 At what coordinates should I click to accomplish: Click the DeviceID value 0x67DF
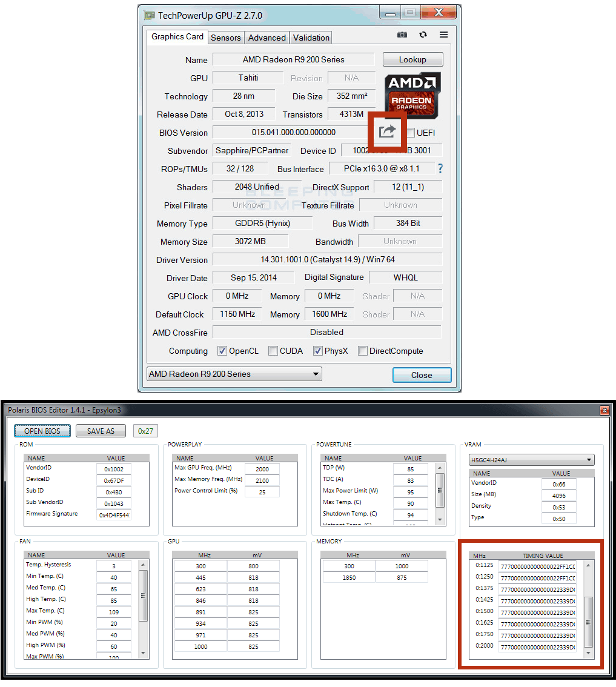[113, 480]
